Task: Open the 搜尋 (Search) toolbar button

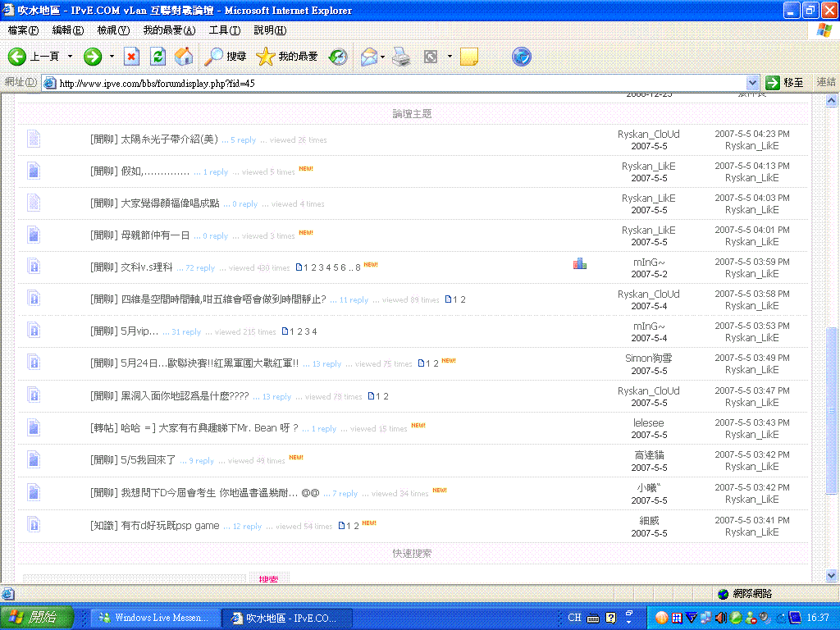Action: tap(226, 57)
